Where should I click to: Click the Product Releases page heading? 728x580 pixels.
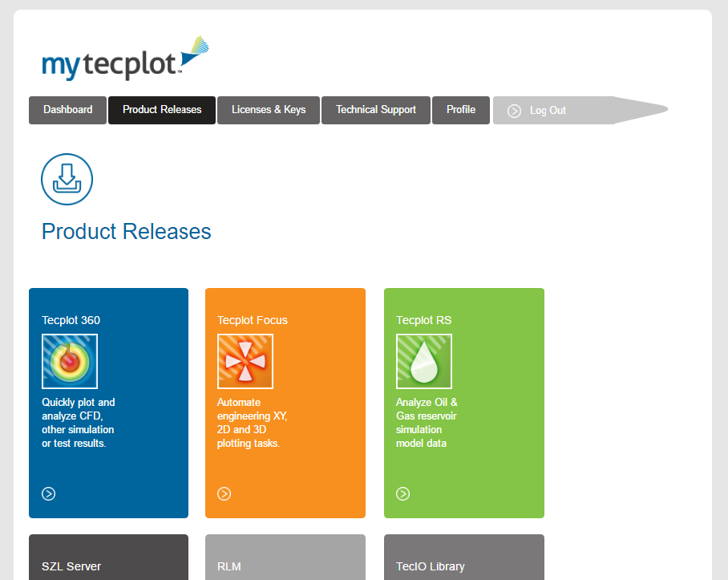tap(127, 231)
